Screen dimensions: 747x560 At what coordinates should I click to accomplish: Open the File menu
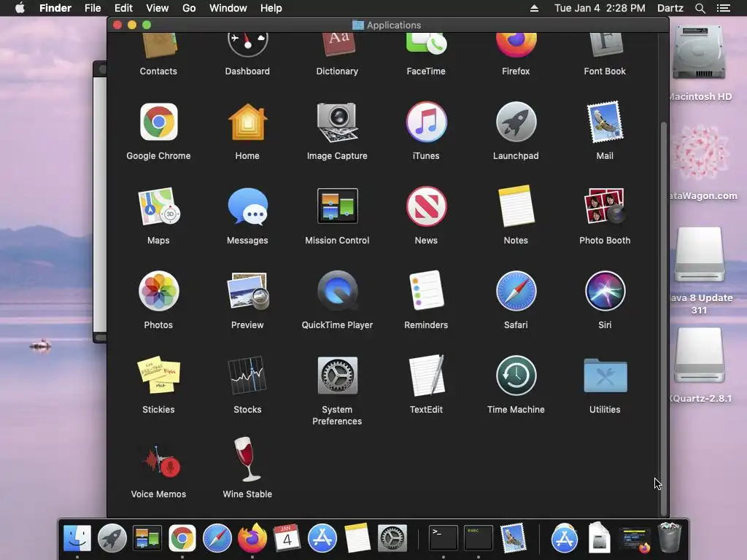pyautogui.click(x=93, y=8)
